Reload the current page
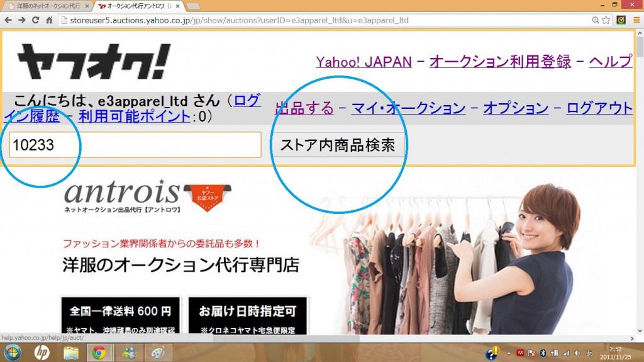Viewport: 644px width, 362px height. point(36,20)
